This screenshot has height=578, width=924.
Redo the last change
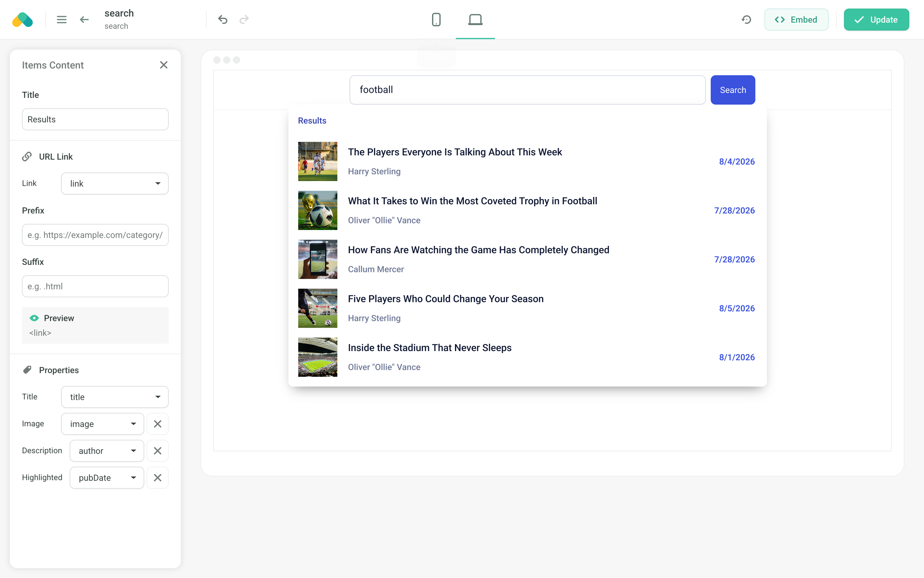[x=244, y=20]
